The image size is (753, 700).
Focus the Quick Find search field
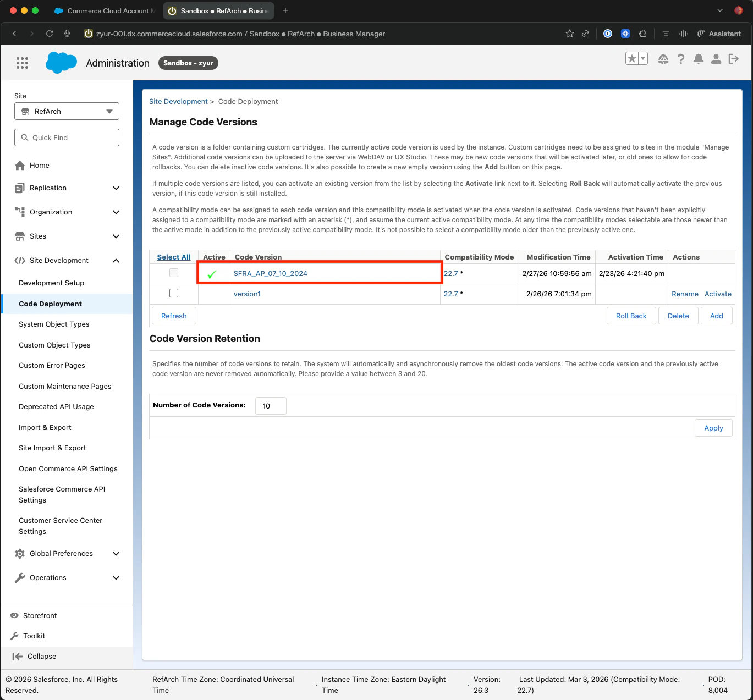coord(67,137)
